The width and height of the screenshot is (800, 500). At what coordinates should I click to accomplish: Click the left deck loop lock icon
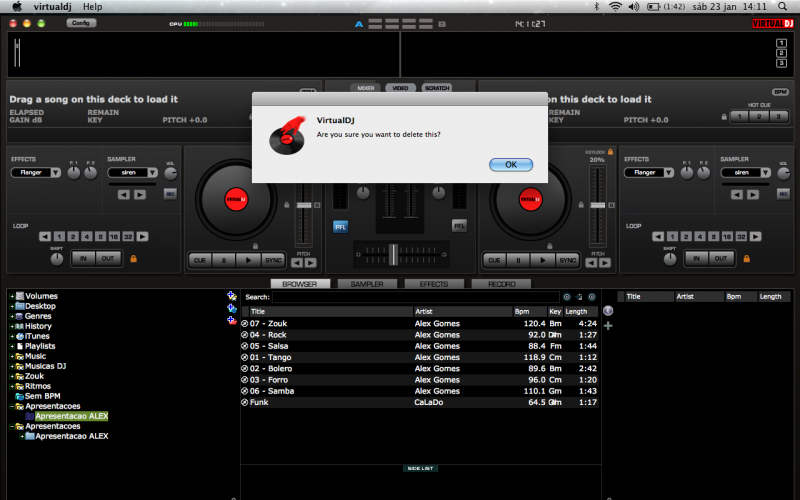click(x=132, y=259)
